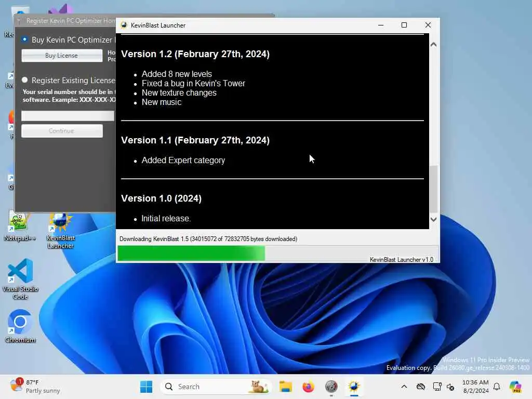
Task: Show hidden system tray icons
Action: [x=404, y=387]
